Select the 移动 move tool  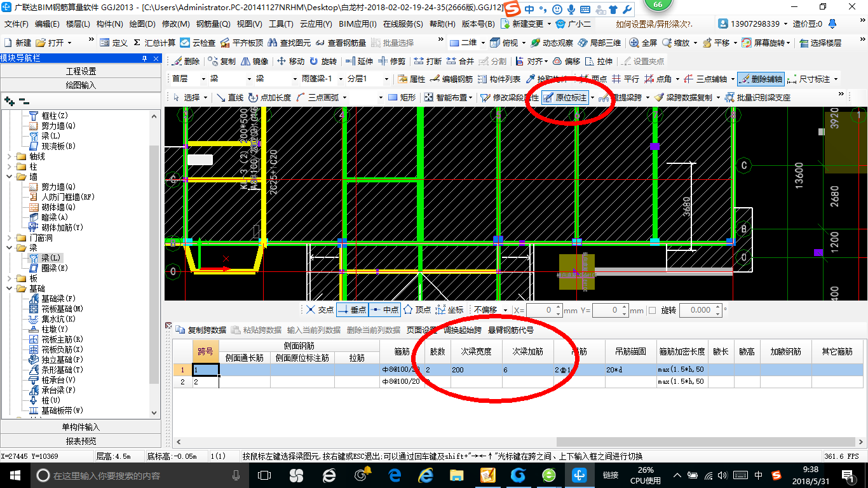point(290,62)
